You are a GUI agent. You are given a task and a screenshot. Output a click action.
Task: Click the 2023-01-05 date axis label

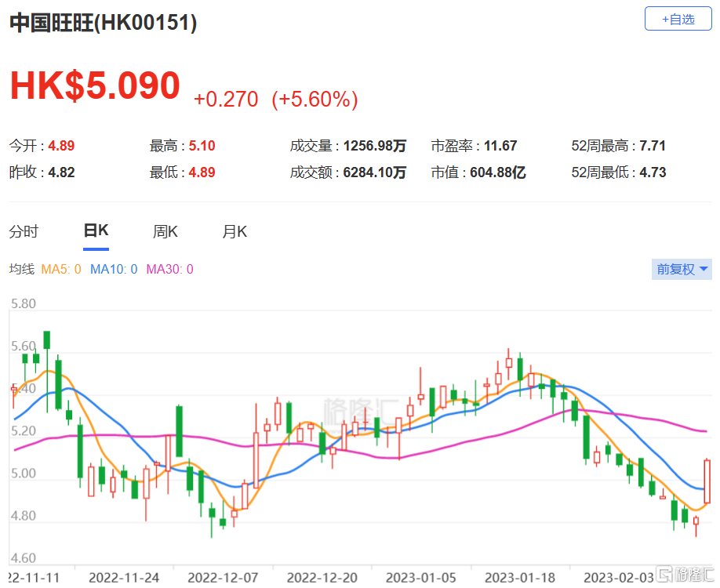[x=421, y=578]
